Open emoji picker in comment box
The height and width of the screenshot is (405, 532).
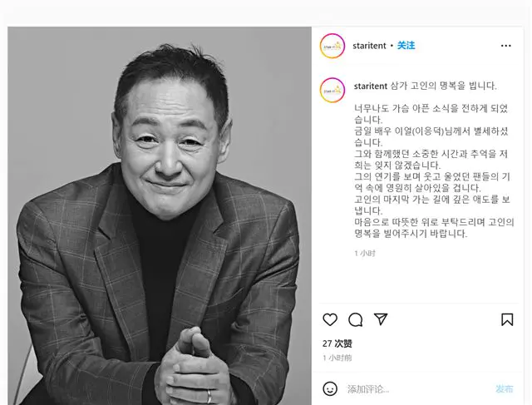click(x=330, y=388)
